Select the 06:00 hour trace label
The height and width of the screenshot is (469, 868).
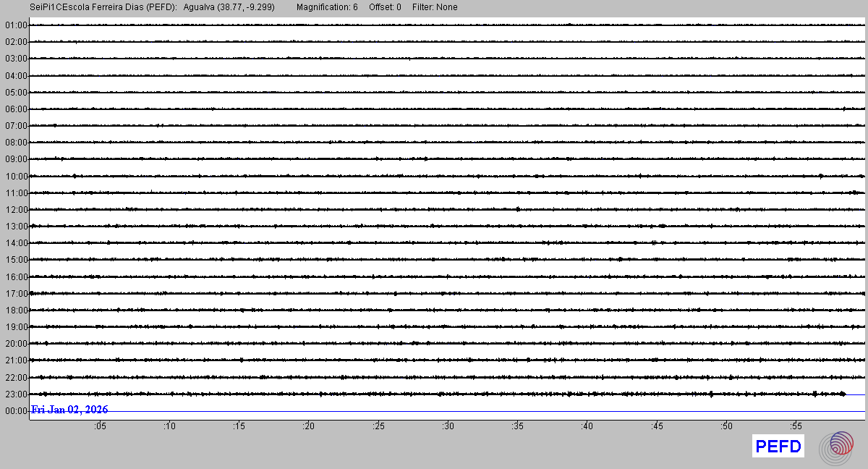coord(16,109)
